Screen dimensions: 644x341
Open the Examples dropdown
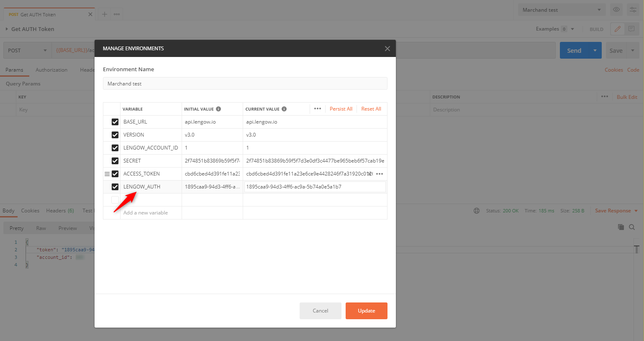tap(555, 29)
